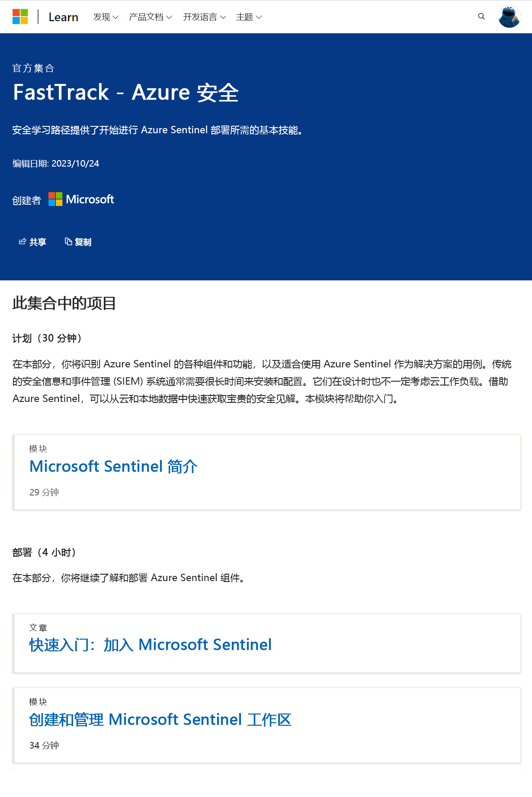Click the 主题 chevron arrow
Screen dimensions: 532x797
click(x=259, y=17)
